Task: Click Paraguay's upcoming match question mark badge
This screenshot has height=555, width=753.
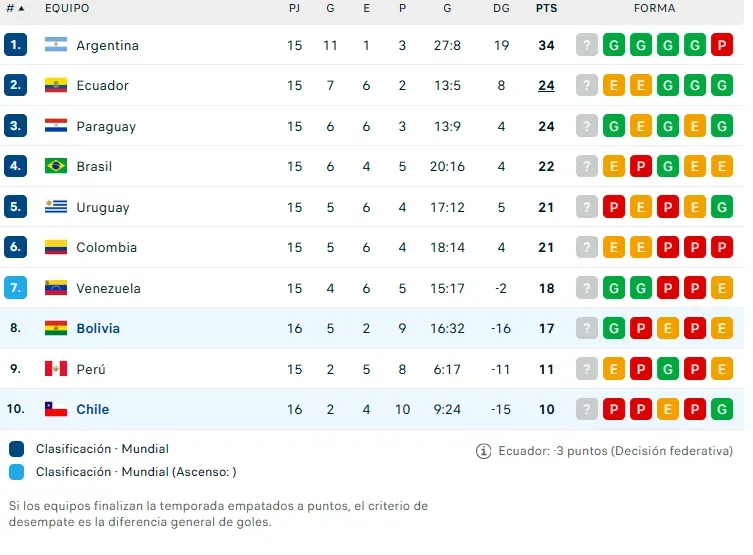Action: tap(587, 126)
